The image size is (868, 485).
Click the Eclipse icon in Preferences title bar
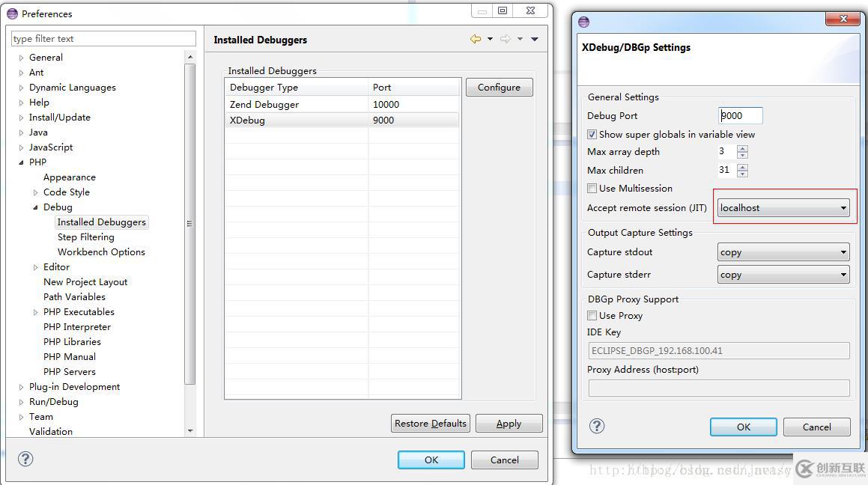click(12, 13)
